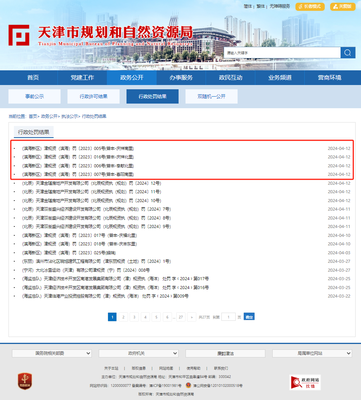Open the 北辰 〔2024〕9号 penalty entry
The height and width of the screenshot is (400, 361).
(97, 226)
